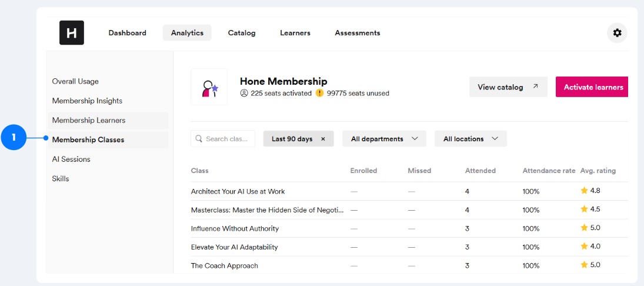The height and width of the screenshot is (286, 644).
Task: Click the Hone H logo
Action: coord(72,32)
